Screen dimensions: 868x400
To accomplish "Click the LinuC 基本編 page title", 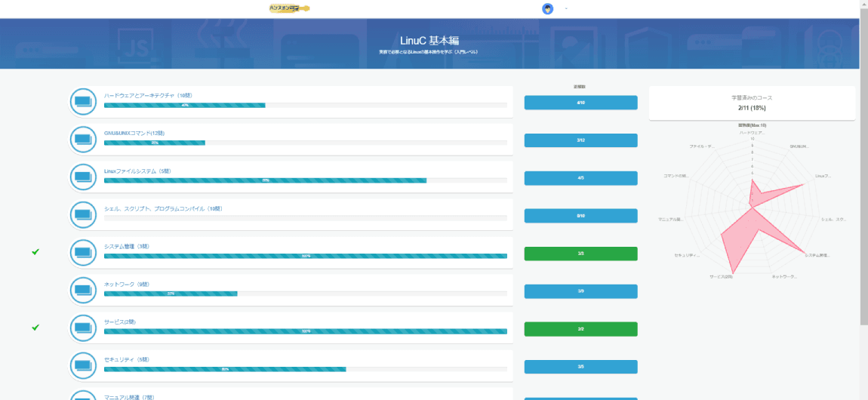I will tap(429, 41).
